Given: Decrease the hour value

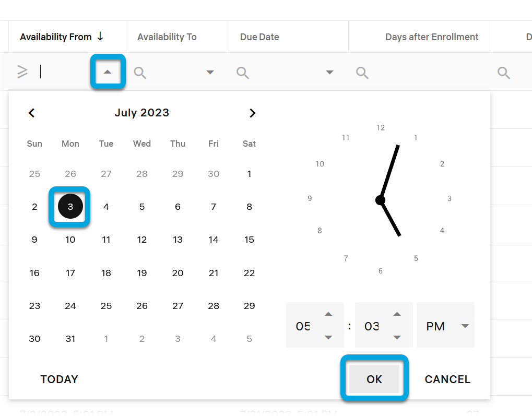Looking at the screenshot, I should (x=328, y=338).
